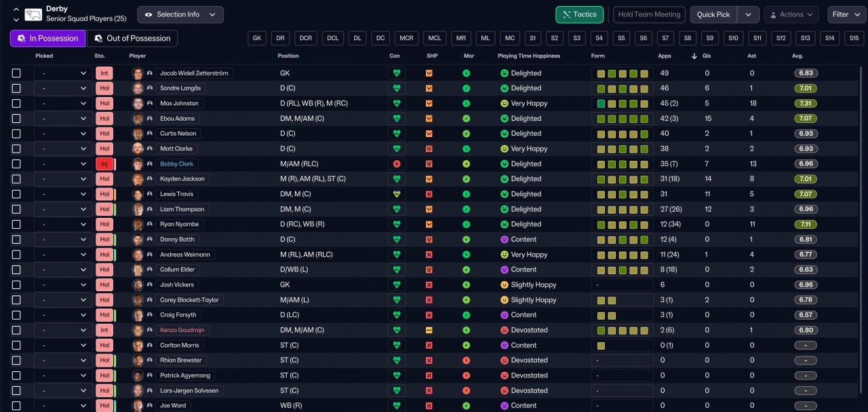Click Slightly Happy face icon for Josh Vickers
This screenshot has height=412, width=868.
click(x=505, y=284)
